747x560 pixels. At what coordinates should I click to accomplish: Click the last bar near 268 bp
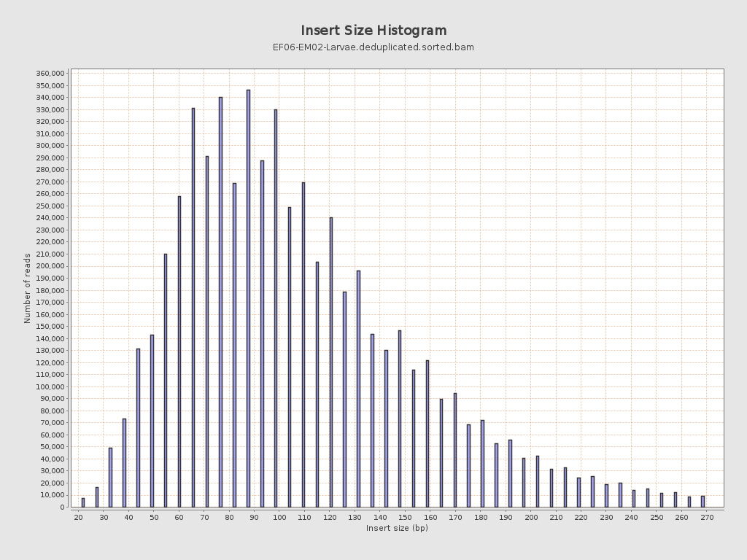pos(703,502)
